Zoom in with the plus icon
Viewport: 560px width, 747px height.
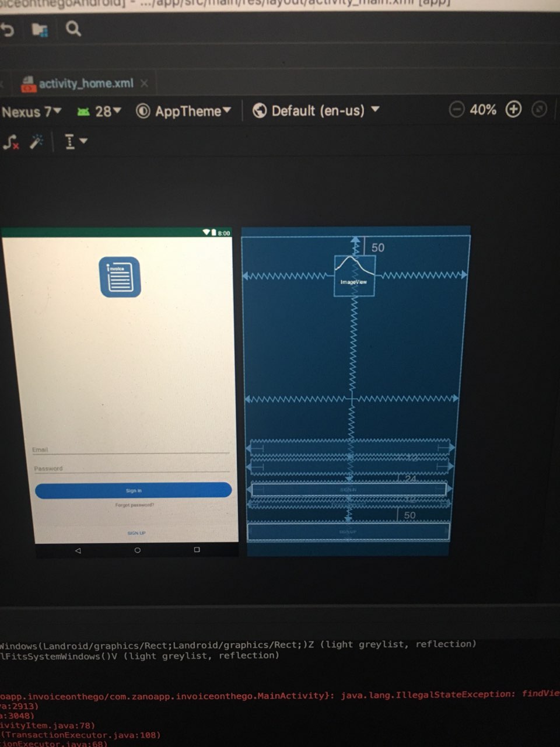[x=513, y=109]
